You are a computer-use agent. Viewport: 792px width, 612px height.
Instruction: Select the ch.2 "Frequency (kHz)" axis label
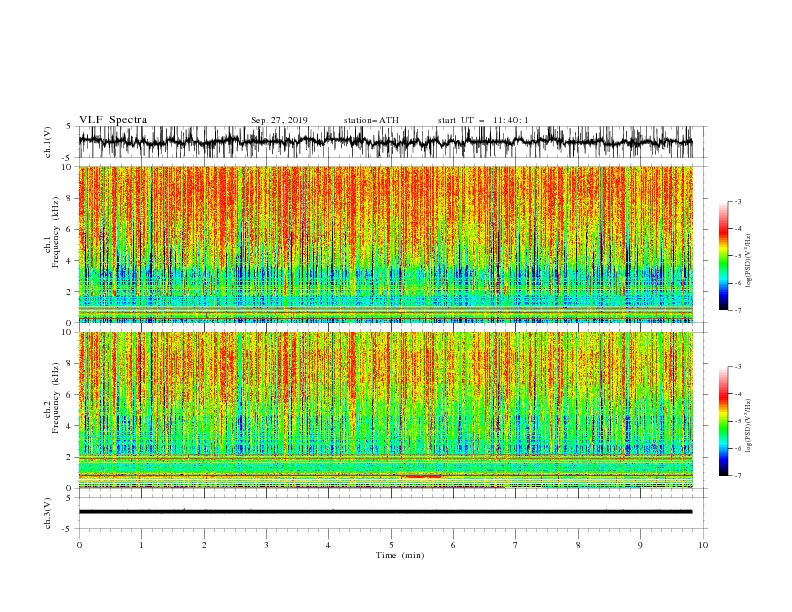coord(56,398)
